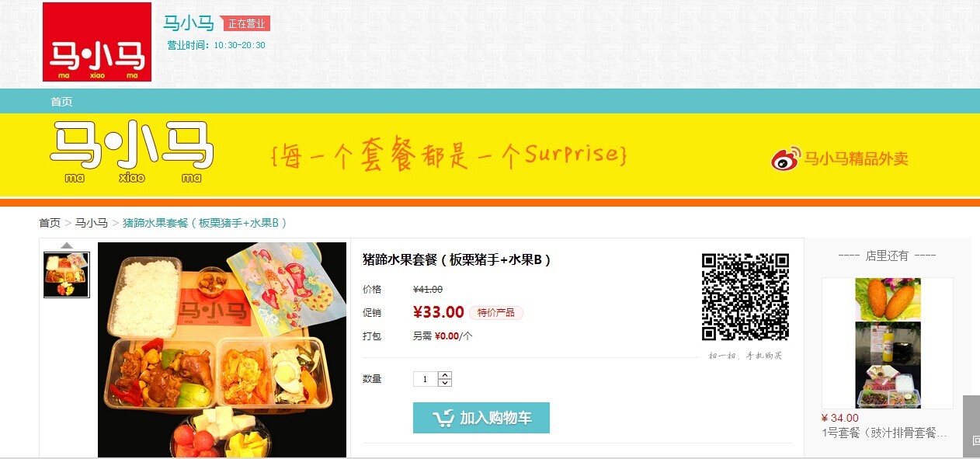The image size is (980, 459).
Task: Go to 首页 in the breadcrumb
Action: pos(50,223)
